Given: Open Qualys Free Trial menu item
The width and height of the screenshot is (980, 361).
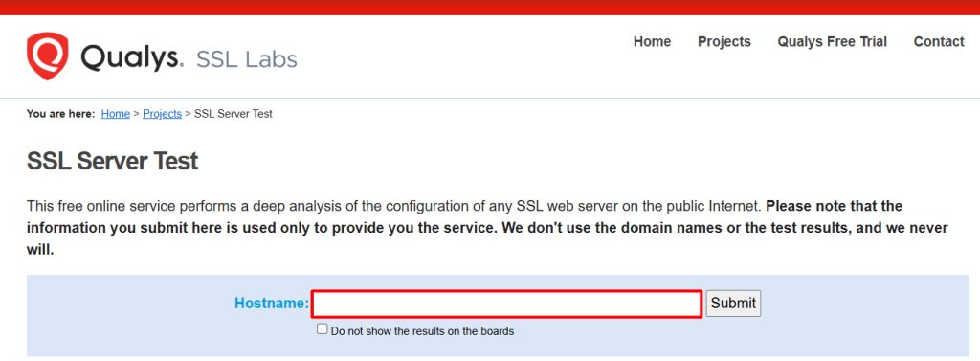Looking at the screenshot, I should tap(832, 42).
